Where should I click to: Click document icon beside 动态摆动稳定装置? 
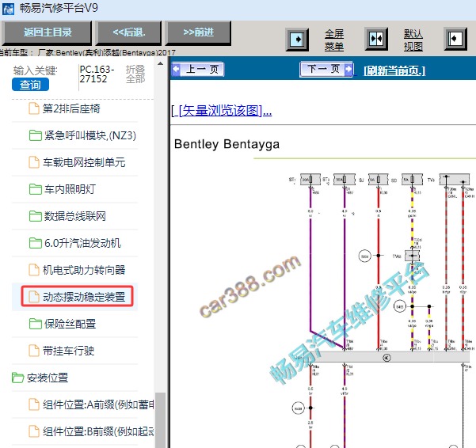[34, 297]
